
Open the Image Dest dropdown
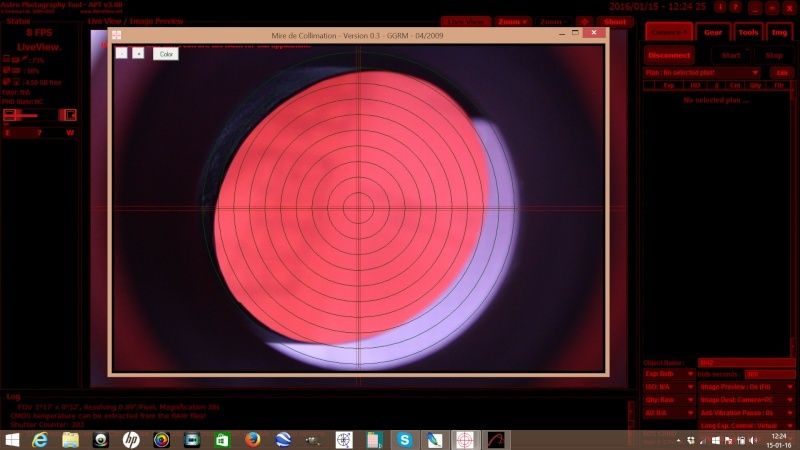coord(746,400)
